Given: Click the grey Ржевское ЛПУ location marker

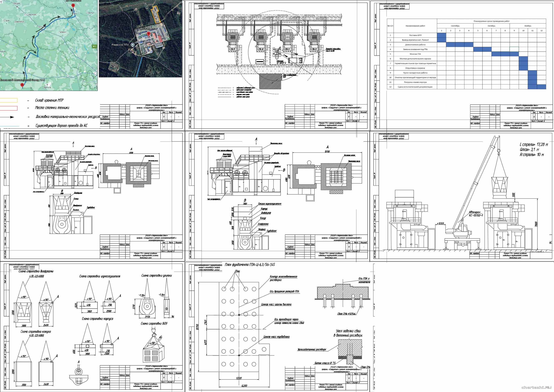Looking at the screenshot, I should [x=133, y=45].
